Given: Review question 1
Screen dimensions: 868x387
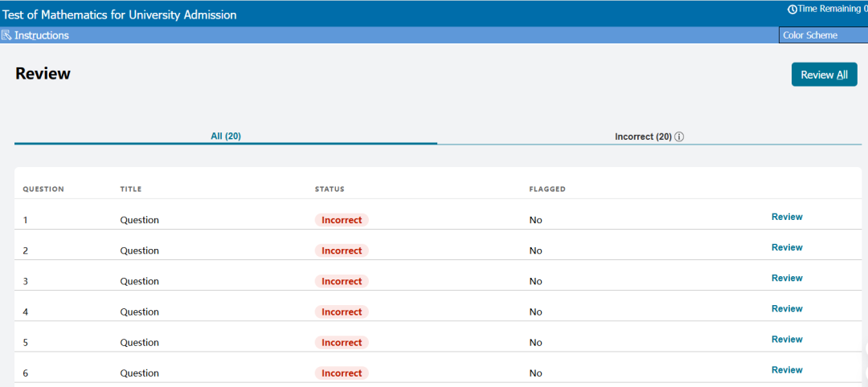Looking at the screenshot, I should tap(787, 217).
